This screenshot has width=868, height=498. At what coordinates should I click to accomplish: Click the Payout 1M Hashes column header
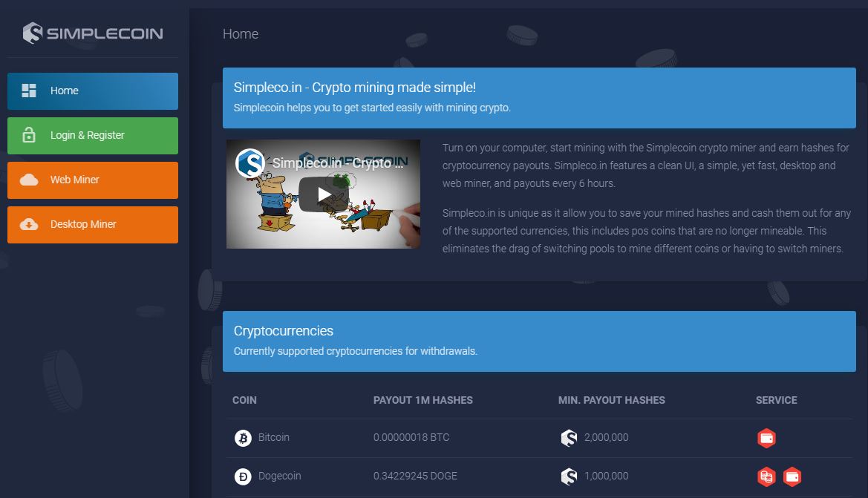coord(422,400)
